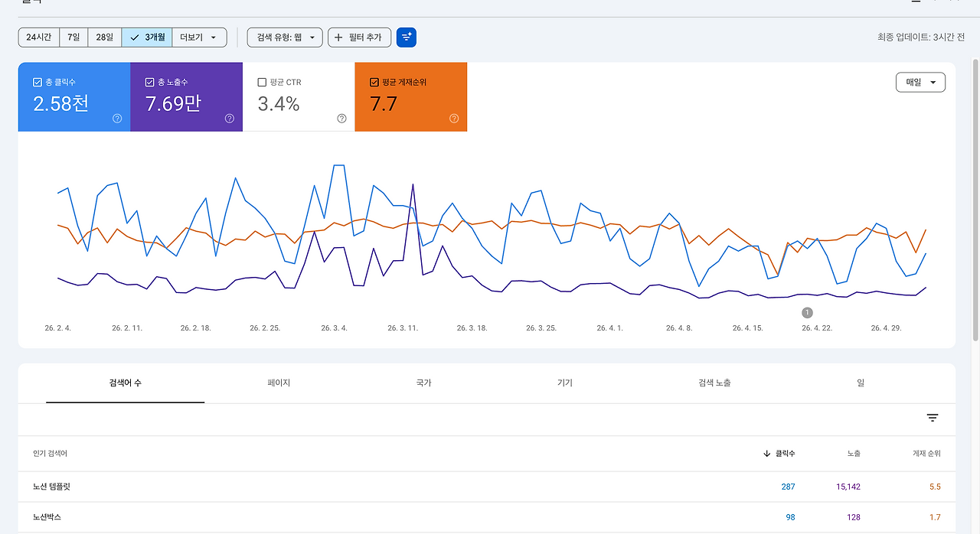Open help icon on 평균 게재순위 card
Image resolution: width=980 pixels, height=534 pixels.
pos(454,119)
